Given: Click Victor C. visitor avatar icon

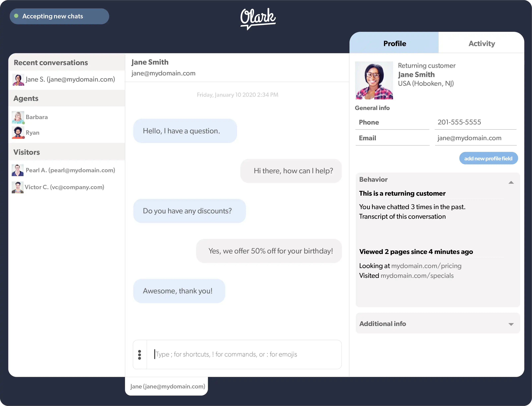Looking at the screenshot, I should [18, 187].
